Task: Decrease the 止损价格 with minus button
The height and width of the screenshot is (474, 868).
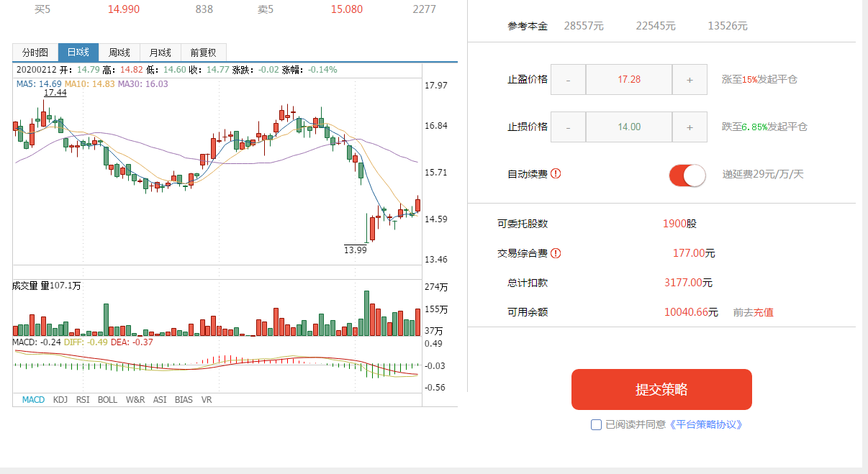Action: pos(569,127)
